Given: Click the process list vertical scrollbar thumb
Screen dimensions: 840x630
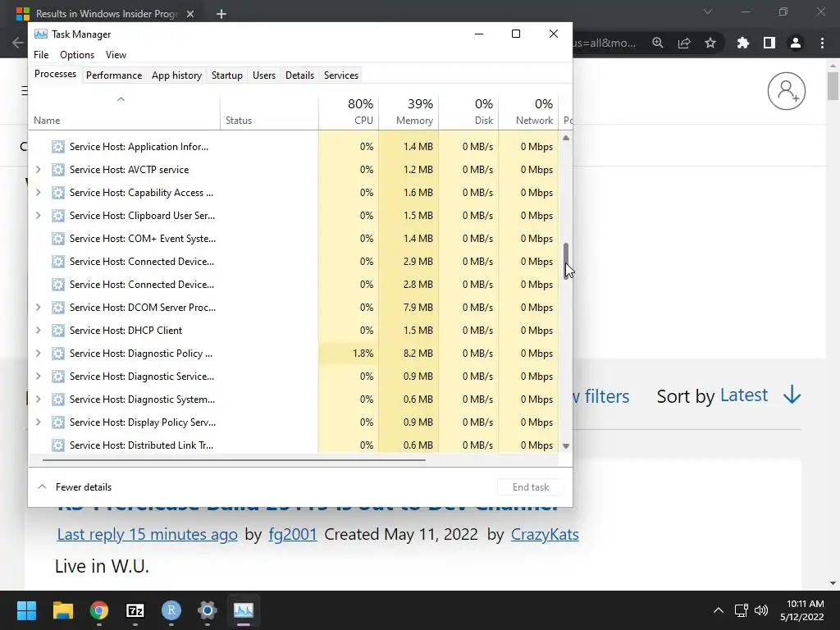Looking at the screenshot, I should 566,261.
